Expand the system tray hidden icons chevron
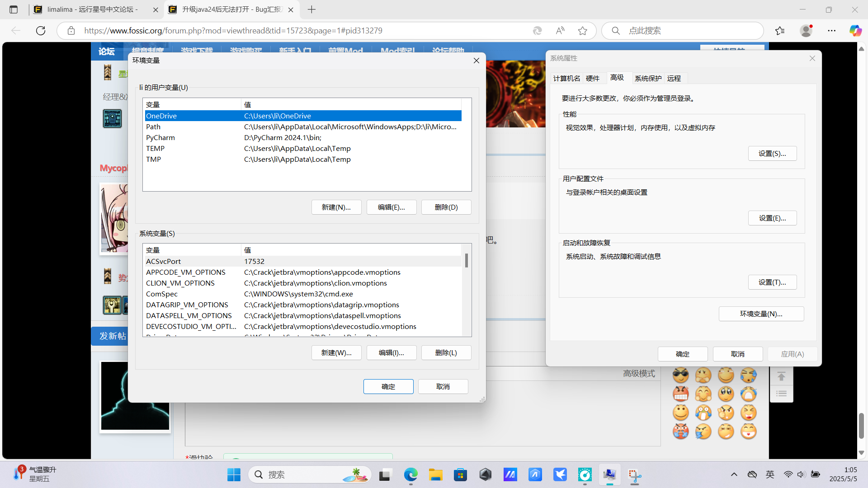 (x=734, y=474)
